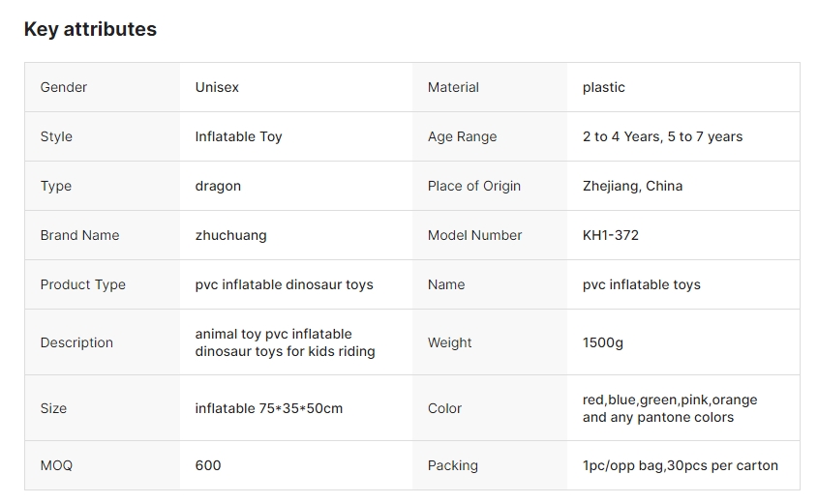Click the inflatable 75*35*50cm size value
The image size is (818, 504).
pos(269,408)
